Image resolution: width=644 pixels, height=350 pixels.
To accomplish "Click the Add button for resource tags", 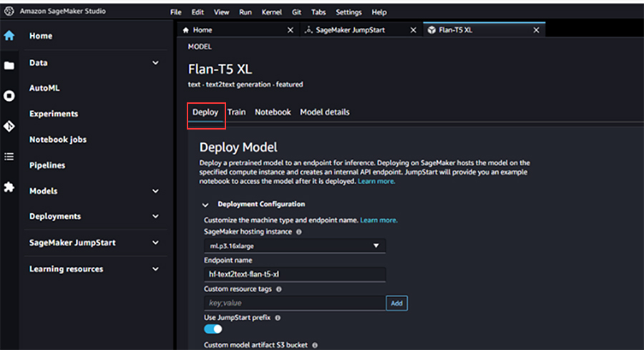I will (396, 303).
